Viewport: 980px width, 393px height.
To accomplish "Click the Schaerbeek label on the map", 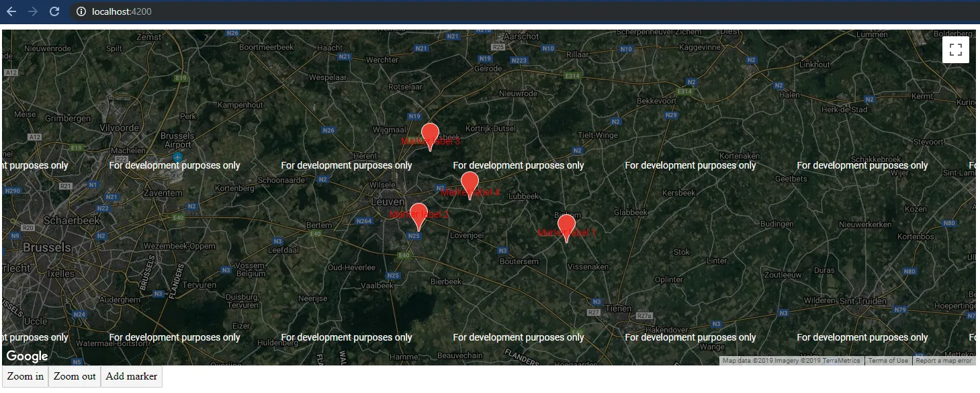I will point(72,220).
